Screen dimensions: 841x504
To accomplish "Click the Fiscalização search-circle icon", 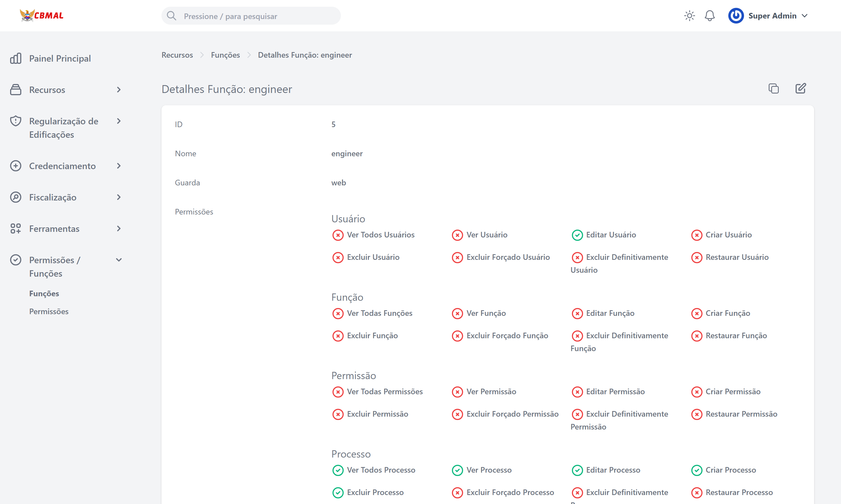I will click(16, 197).
